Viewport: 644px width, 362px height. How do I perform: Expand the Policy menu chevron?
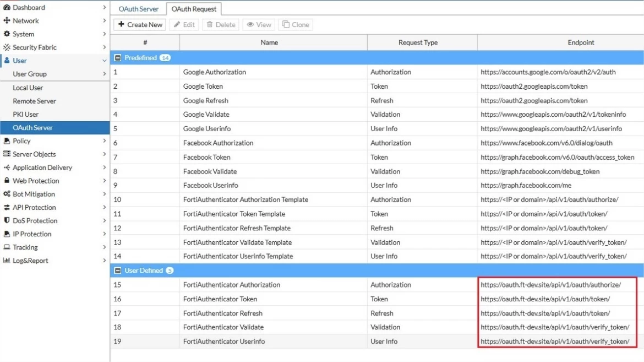coord(105,141)
